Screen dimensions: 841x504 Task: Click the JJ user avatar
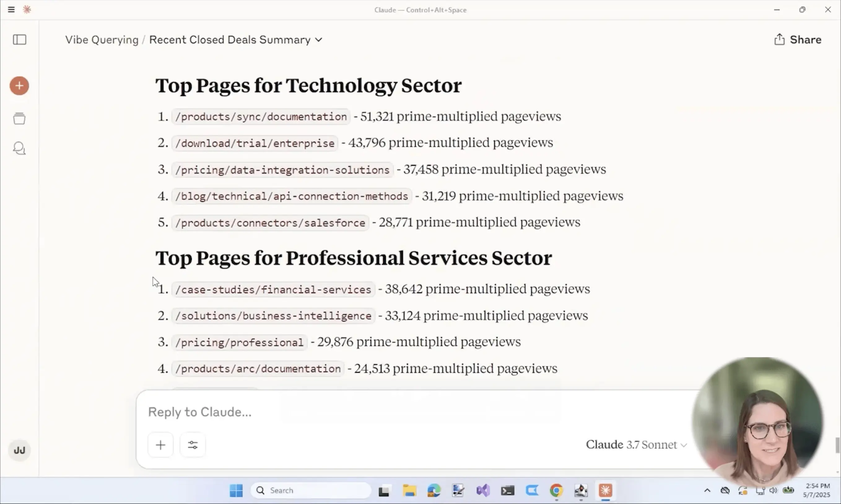[x=20, y=450]
